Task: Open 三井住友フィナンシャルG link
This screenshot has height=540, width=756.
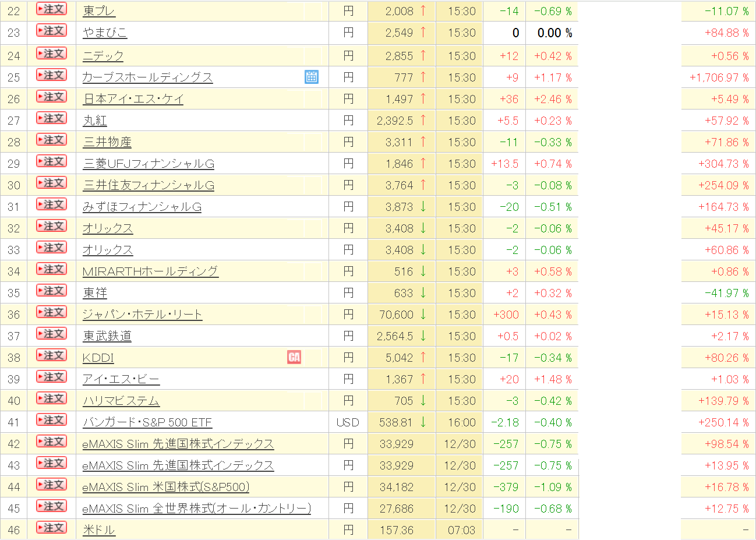Action: tap(149, 185)
